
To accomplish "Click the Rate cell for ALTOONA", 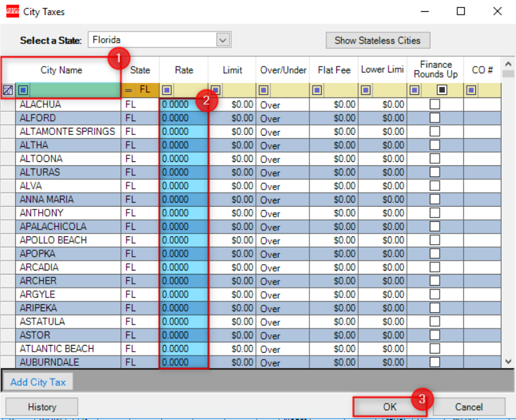I will click(184, 159).
